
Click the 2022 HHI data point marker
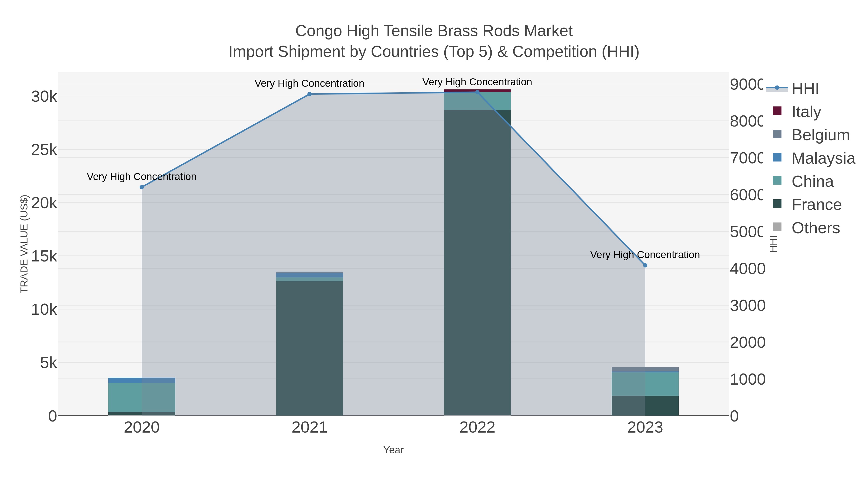tap(477, 92)
